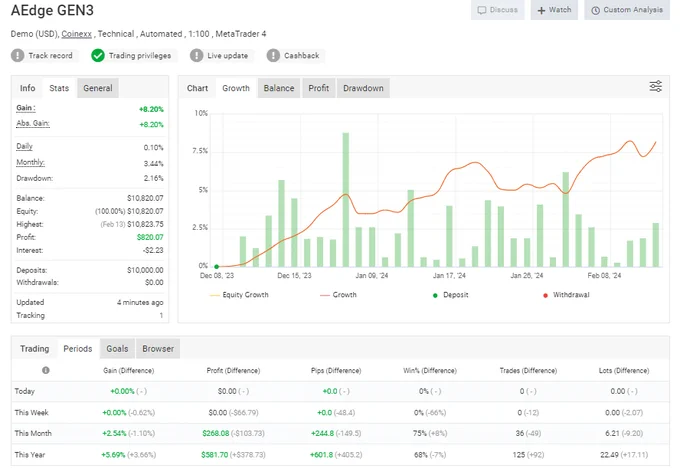Click the Monthly label in stats
Screen dimensions: 680x475
click(30, 162)
